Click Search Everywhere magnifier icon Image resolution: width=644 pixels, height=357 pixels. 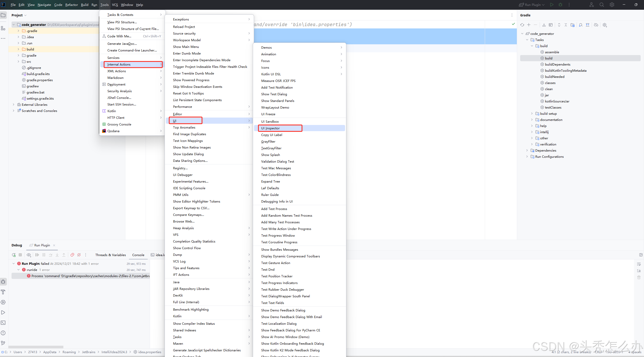click(602, 5)
